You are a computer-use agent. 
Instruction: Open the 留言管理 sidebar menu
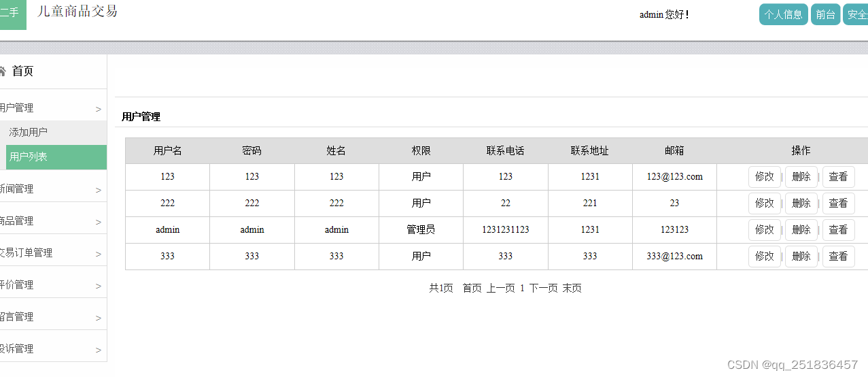click(x=53, y=317)
